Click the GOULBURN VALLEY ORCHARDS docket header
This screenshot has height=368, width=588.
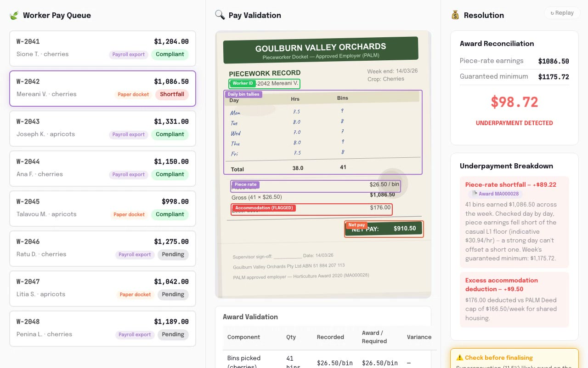click(x=321, y=50)
